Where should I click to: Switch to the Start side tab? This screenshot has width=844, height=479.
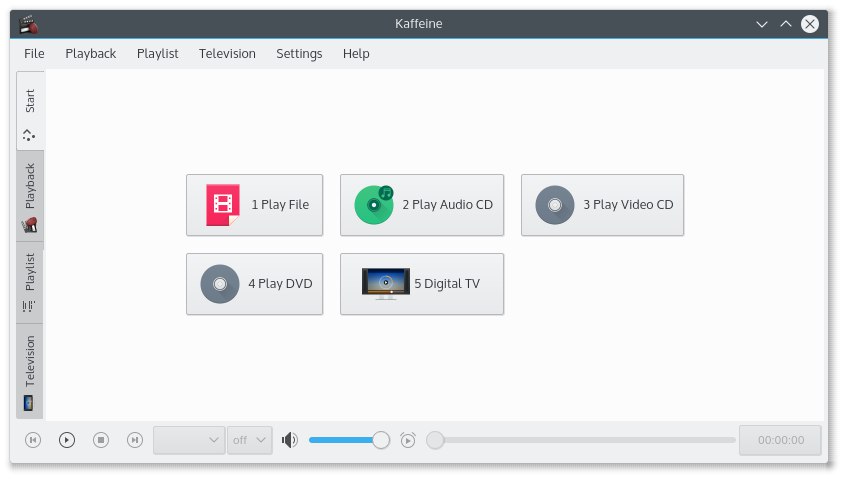pos(30,111)
